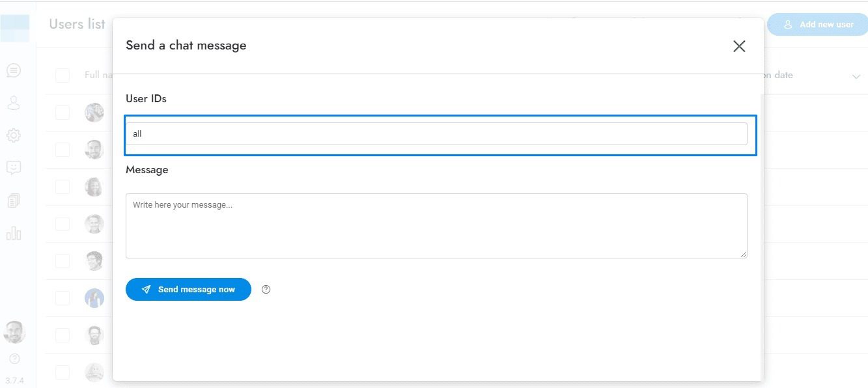Open the Chatbot smiley-face sidebar icon
868x388 pixels.
point(13,168)
